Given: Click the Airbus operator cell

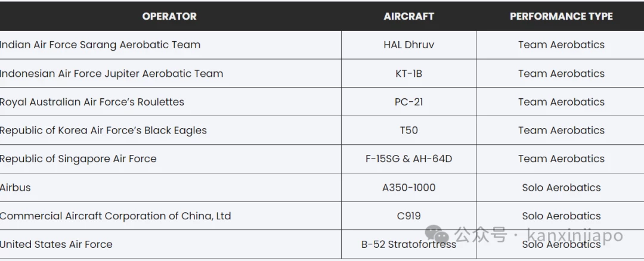Looking at the screenshot, I should pos(15,188).
